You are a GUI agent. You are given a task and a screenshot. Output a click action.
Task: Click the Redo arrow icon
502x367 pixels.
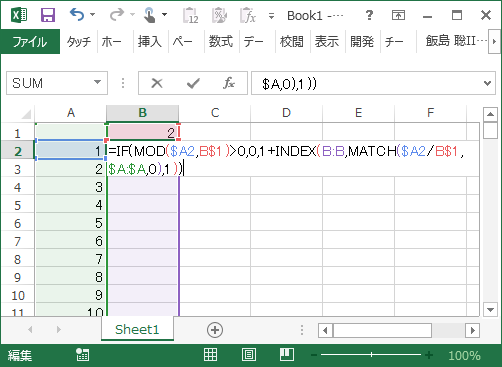(x=117, y=15)
